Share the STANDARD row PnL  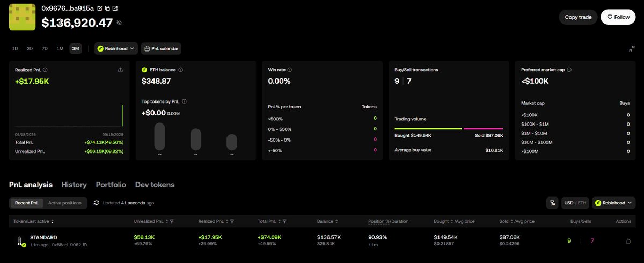(x=628, y=241)
